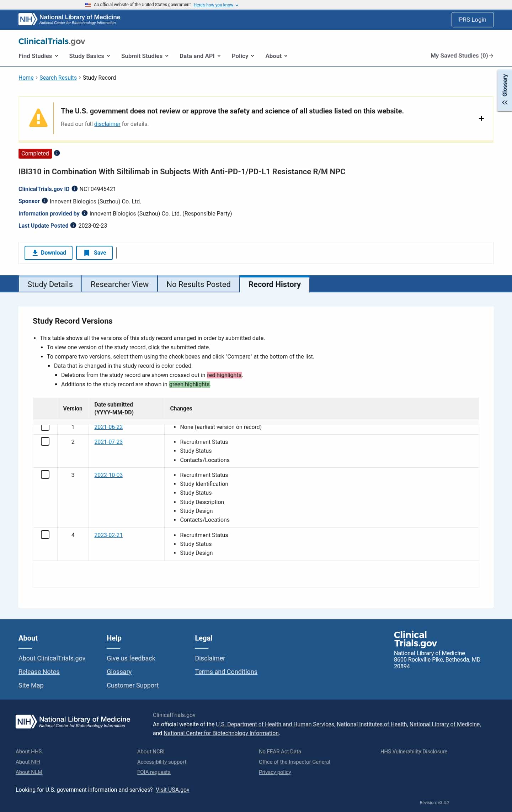Open the Glossary side panel
This screenshot has width=512, height=812.
(505, 90)
